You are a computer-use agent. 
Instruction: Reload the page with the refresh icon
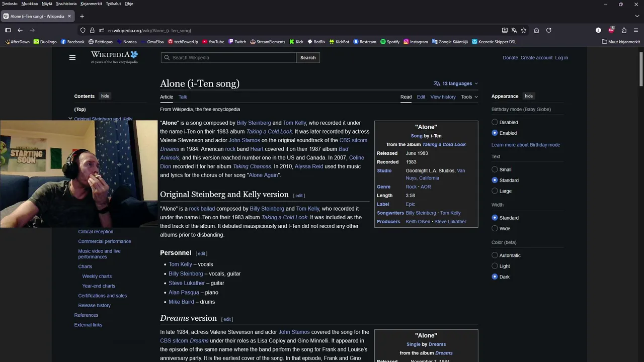click(x=549, y=30)
